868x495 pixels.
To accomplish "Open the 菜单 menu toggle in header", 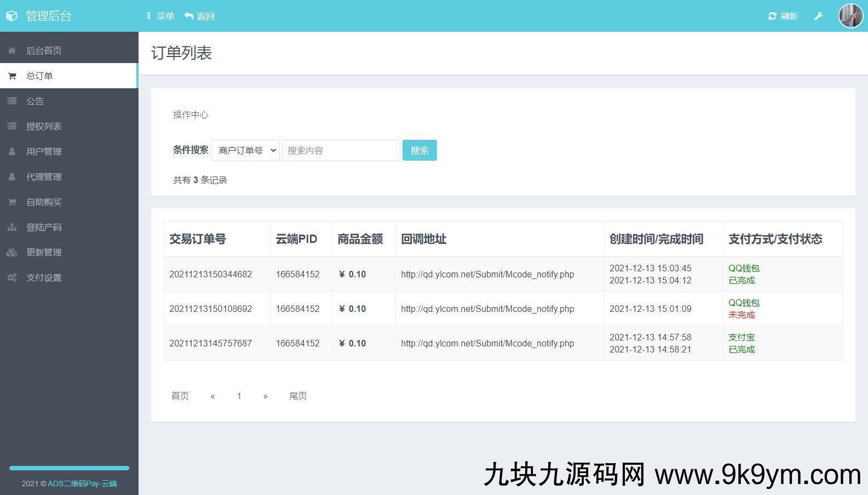I will [160, 16].
